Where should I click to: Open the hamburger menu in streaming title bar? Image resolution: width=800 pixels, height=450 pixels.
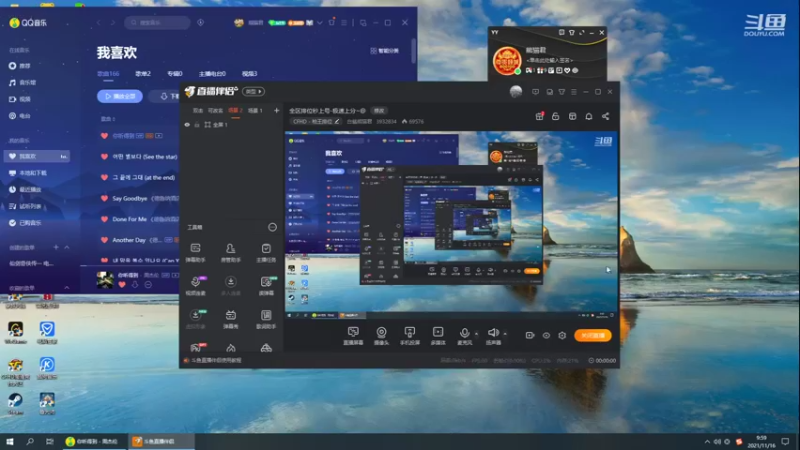[x=574, y=92]
